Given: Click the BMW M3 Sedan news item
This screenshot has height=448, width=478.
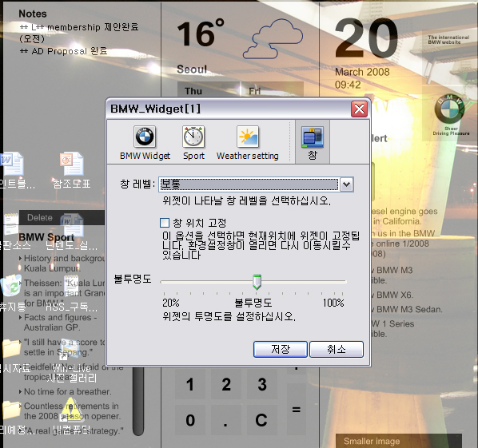Looking at the screenshot, I should pyautogui.click(x=406, y=309).
